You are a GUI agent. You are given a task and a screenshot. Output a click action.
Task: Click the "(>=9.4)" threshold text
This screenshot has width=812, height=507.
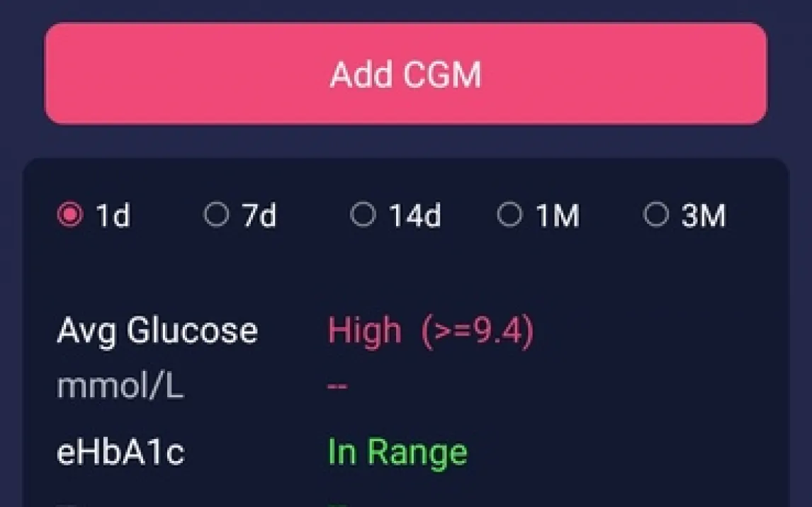coord(478,331)
